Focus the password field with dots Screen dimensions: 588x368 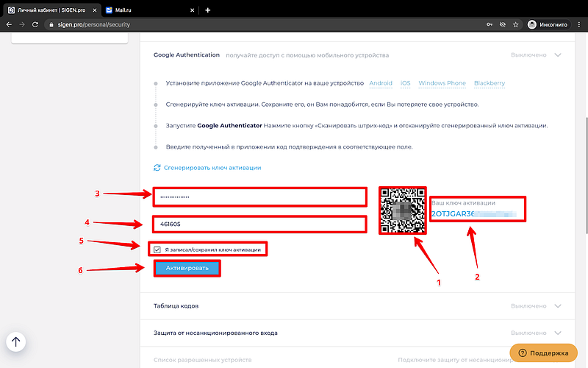coord(259,197)
